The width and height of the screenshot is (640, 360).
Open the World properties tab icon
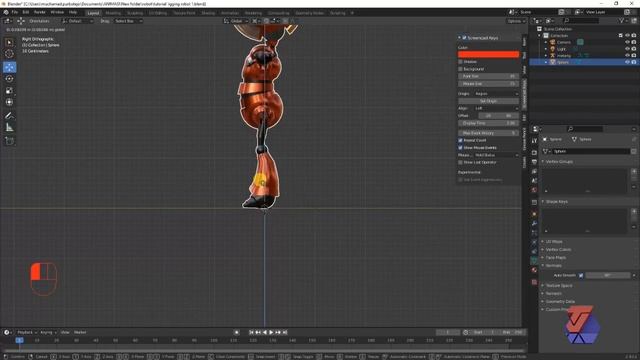pos(534,190)
